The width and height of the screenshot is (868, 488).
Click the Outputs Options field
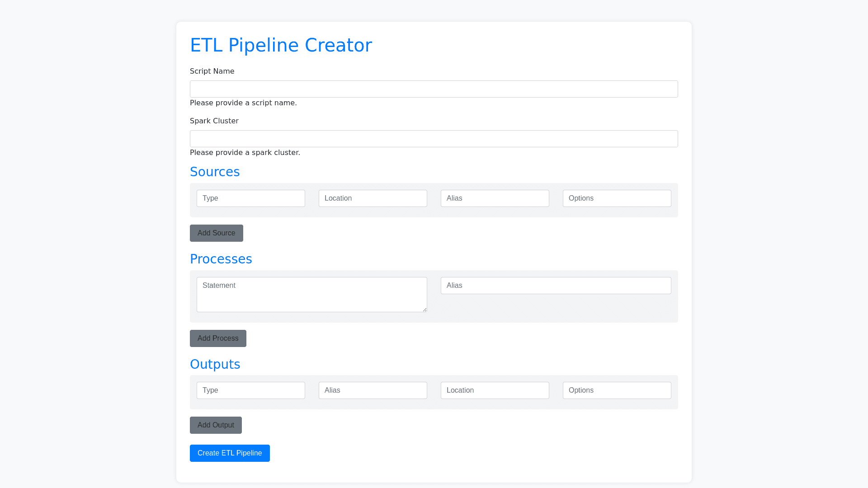click(617, 390)
